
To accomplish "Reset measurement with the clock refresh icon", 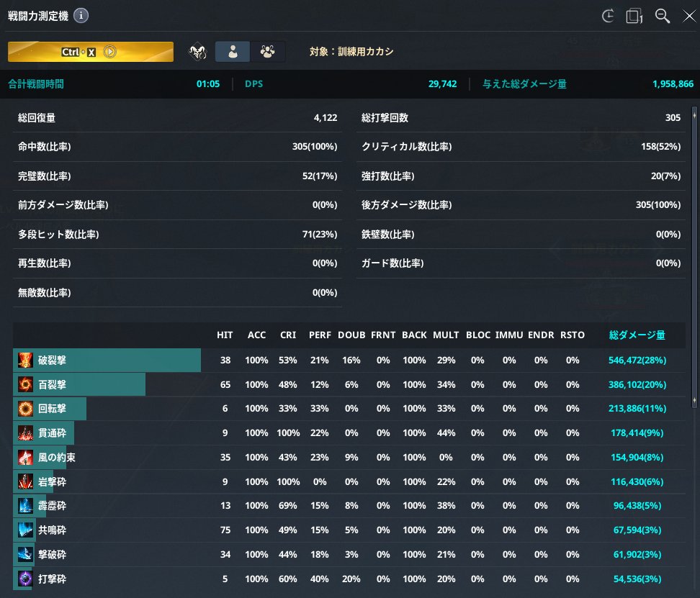I will pos(608,16).
